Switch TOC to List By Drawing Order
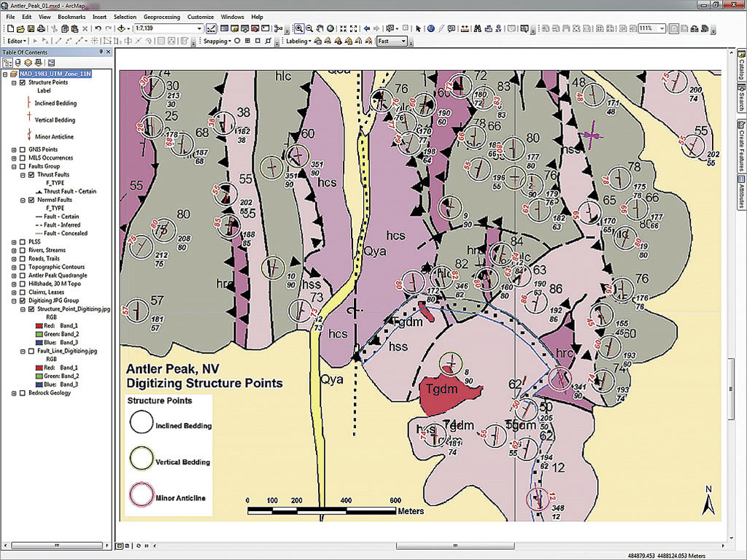This screenshot has width=747, height=560. 7,63
